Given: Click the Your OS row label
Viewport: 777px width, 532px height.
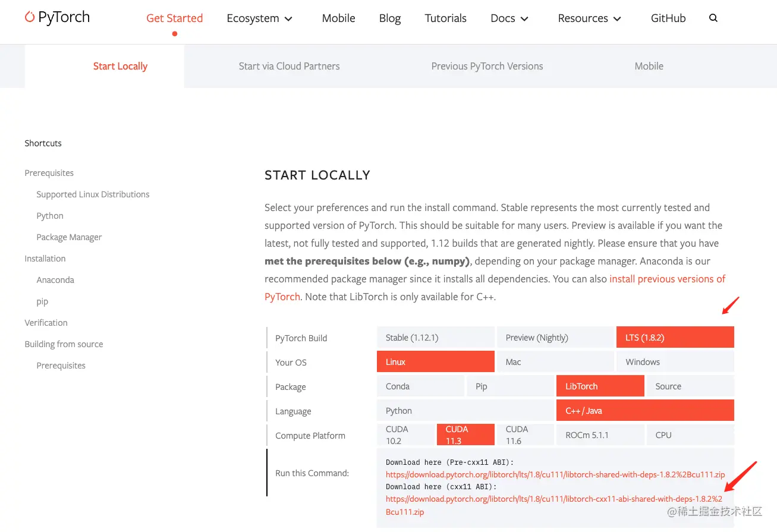Looking at the screenshot, I should 291,363.
